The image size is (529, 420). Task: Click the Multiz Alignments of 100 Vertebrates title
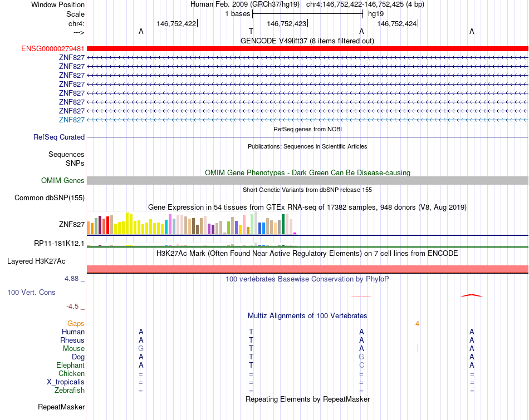click(307, 316)
